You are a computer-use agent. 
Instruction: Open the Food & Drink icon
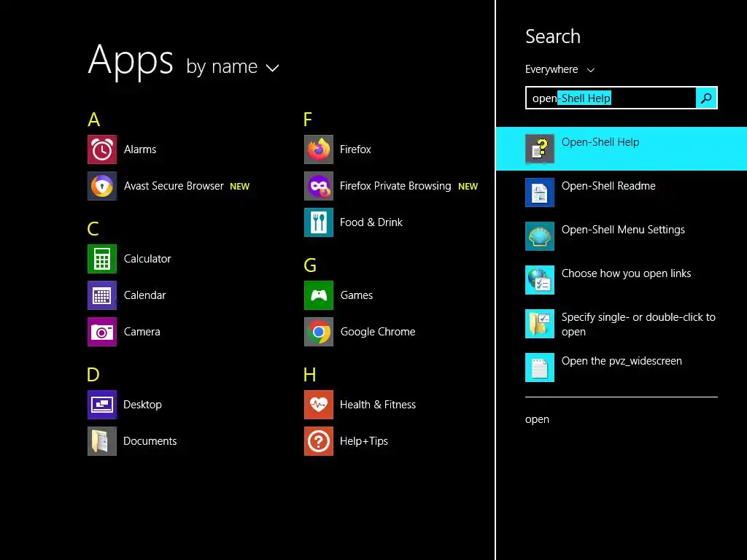(319, 222)
